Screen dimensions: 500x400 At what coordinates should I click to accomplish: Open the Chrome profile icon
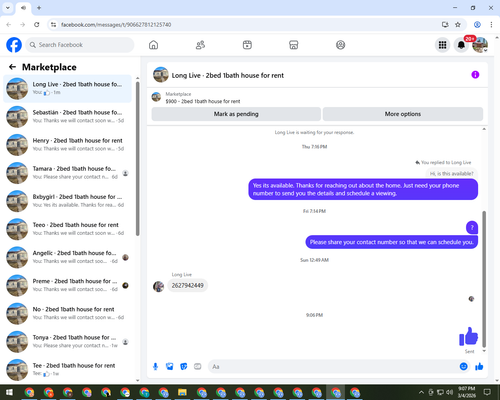(477, 25)
